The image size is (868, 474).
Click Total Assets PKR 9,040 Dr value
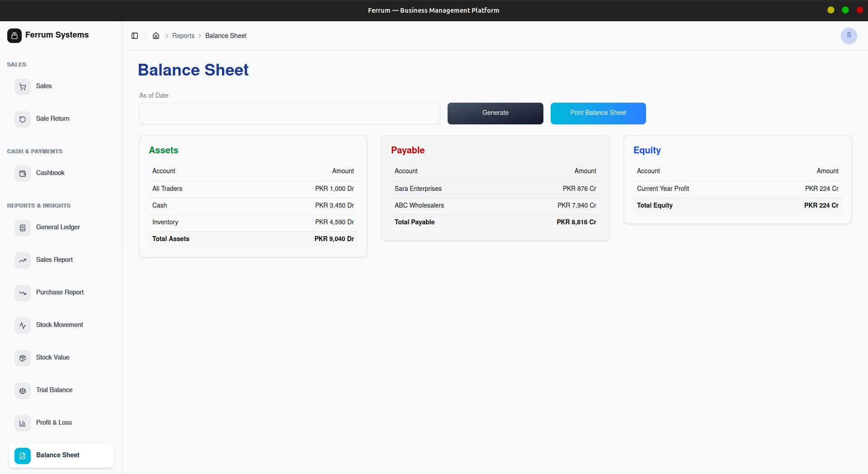(334, 239)
